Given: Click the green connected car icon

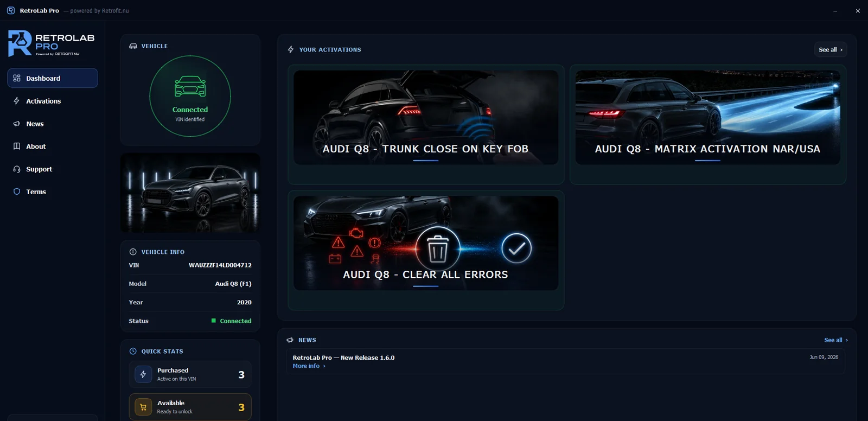Looking at the screenshot, I should [190, 87].
